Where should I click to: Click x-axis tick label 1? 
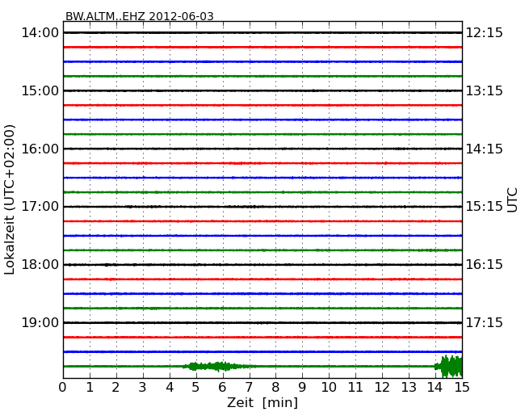pos(90,388)
